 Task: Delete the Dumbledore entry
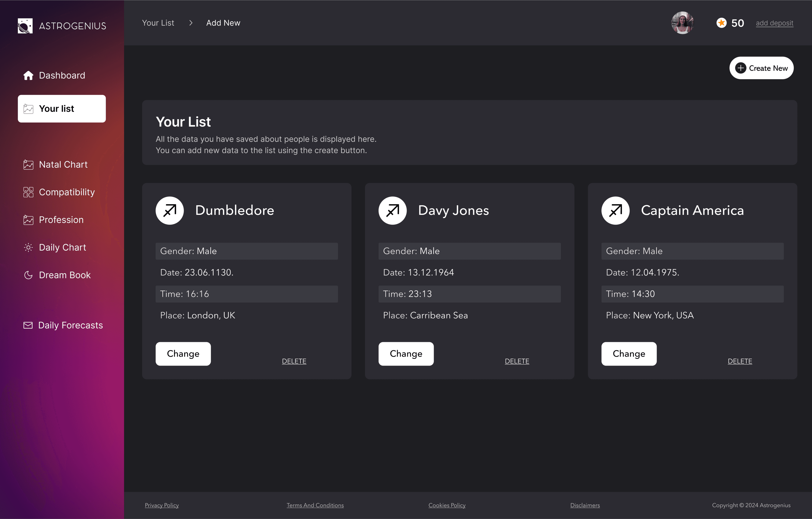294,361
